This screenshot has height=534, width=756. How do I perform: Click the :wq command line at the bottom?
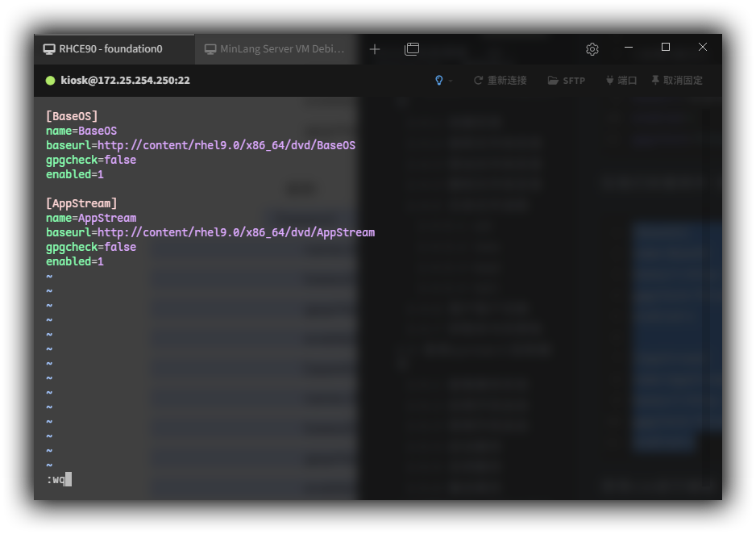[56, 480]
